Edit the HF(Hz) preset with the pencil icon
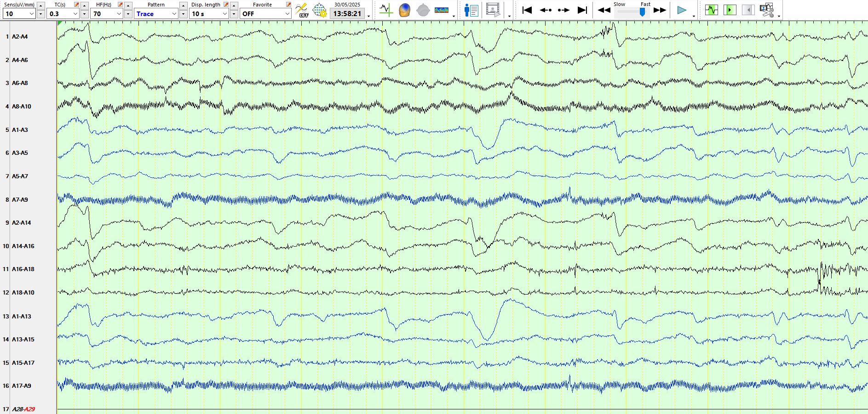The height and width of the screenshot is (414, 868). 120,5
